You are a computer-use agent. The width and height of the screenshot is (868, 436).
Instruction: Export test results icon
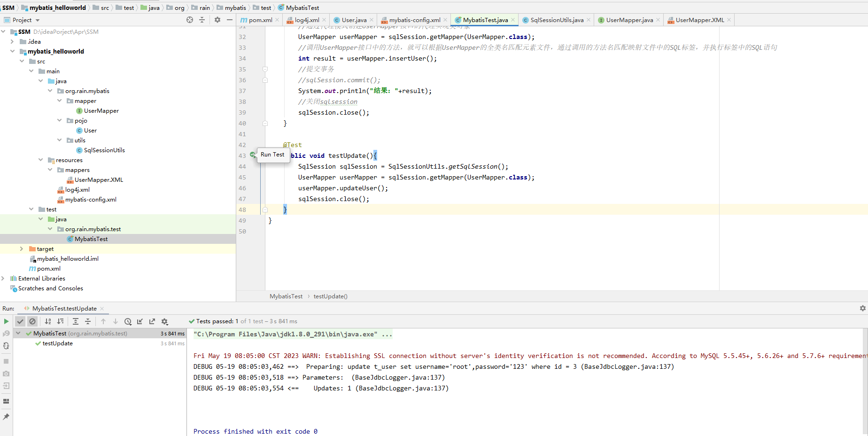point(152,321)
